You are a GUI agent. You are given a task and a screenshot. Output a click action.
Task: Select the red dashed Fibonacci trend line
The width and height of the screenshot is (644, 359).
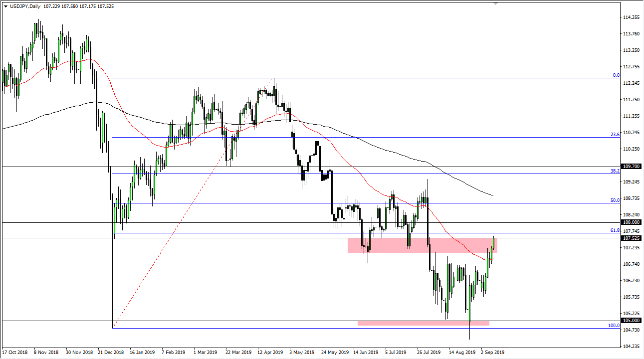pyautogui.click(x=194, y=203)
